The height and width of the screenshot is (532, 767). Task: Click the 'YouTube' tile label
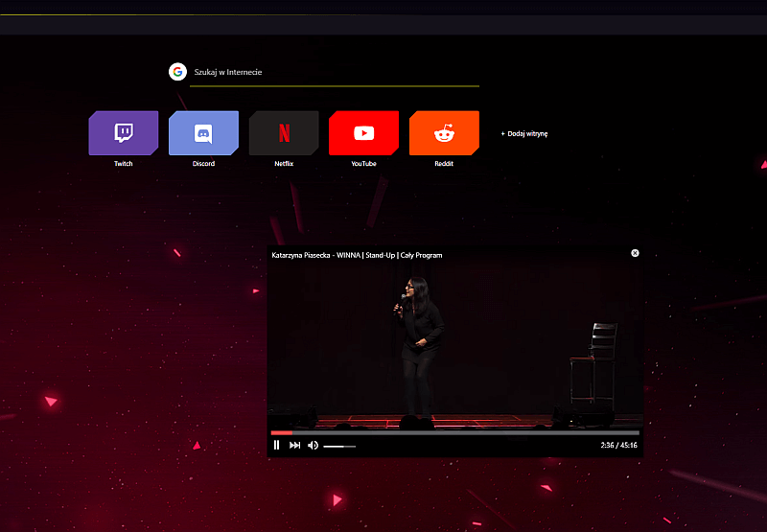click(x=364, y=164)
